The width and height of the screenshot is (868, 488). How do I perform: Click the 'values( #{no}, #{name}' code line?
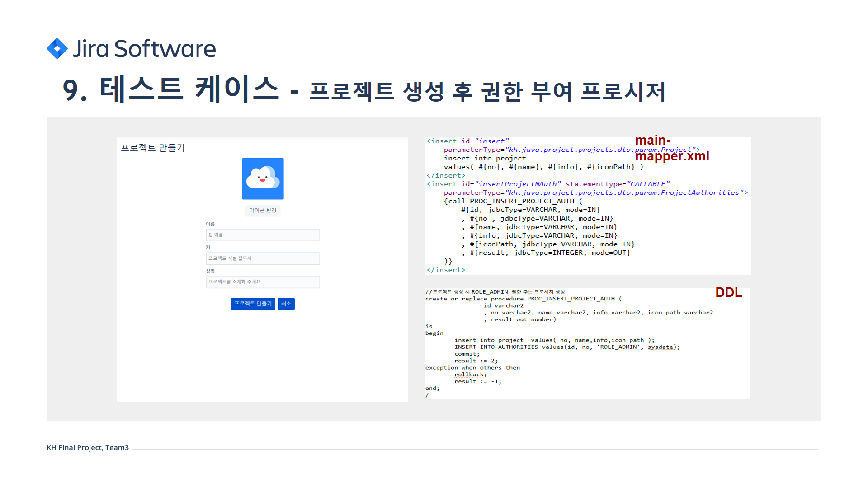543,167
